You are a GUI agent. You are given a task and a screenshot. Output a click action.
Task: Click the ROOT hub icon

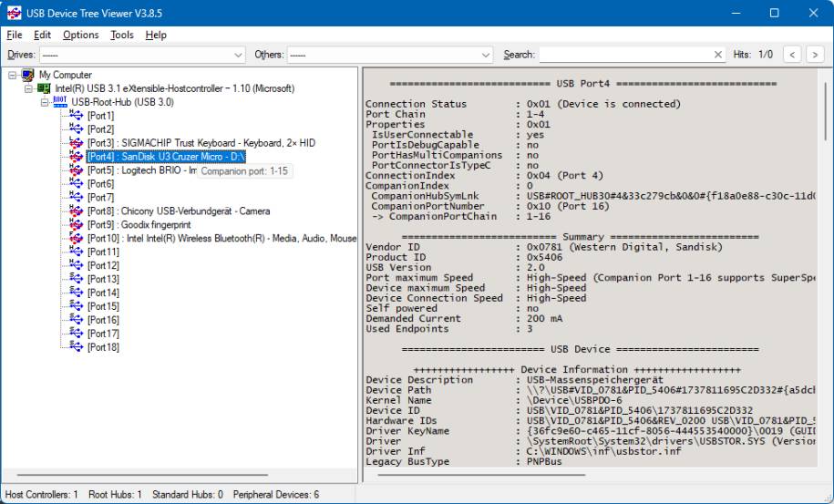point(60,102)
